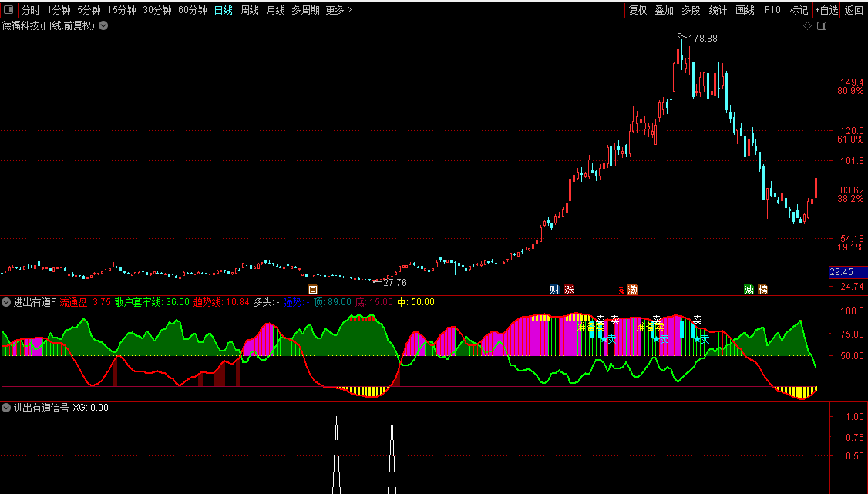Expand the 德福科技 chart title dropdown

click(103, 25)
